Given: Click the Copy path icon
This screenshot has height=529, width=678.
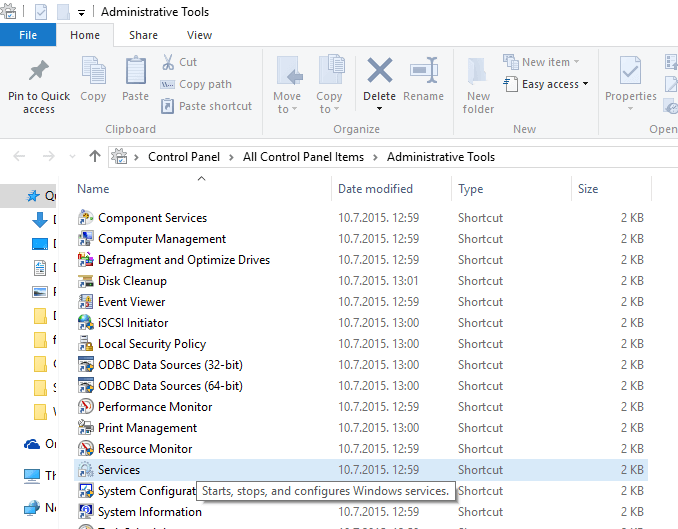Looking at the screenshot, I should pos(167,84).
